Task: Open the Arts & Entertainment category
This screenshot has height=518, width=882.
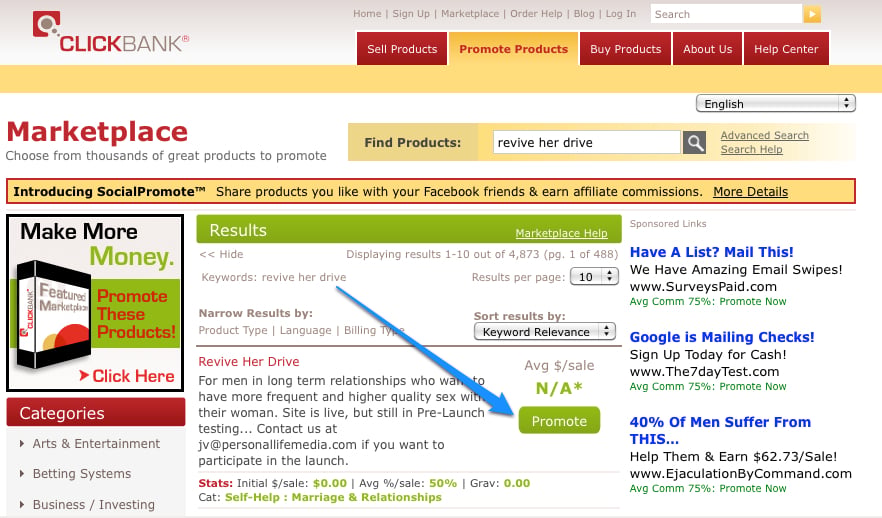Action: 96,444
